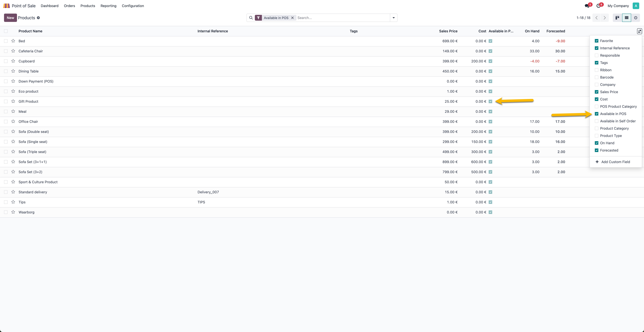Open the user avatar menu
The height and width of the screenshot is (332, 644).
[x=636, y=6]
